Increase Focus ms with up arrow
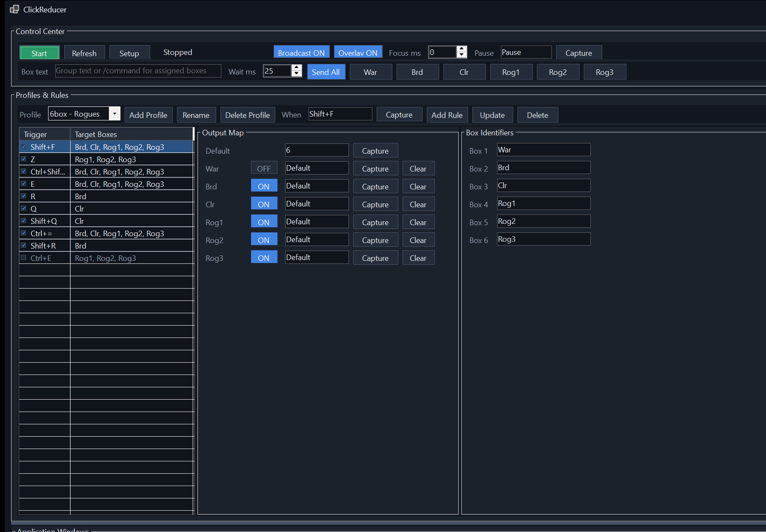This screenshot has height=532, width=766. click(462, 49)
